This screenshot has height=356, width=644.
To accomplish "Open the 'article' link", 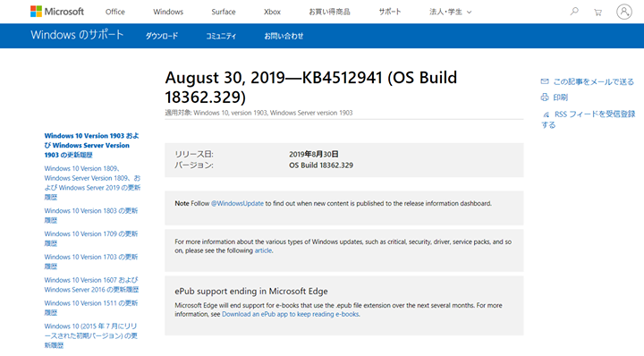I will [x=263, y=250].
